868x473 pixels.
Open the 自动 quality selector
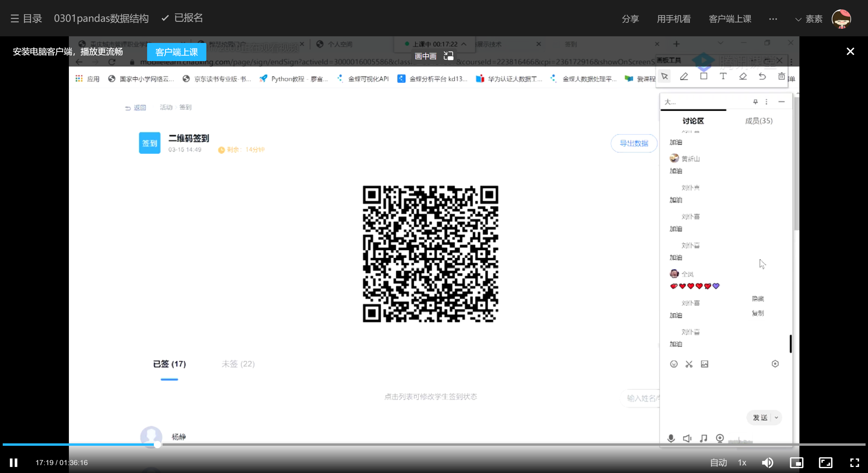point(718,462)
